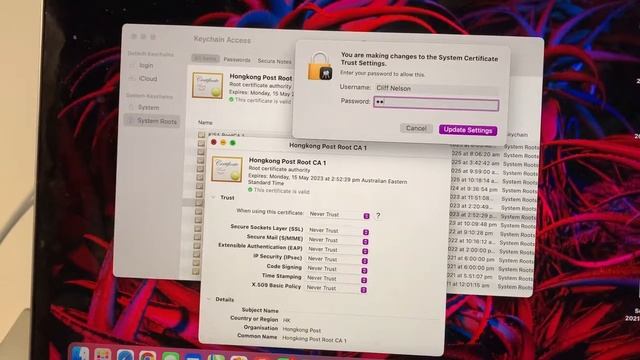Sort by the Name column header
The width and height of the screenshot is (640, 360).
point(205,122)
